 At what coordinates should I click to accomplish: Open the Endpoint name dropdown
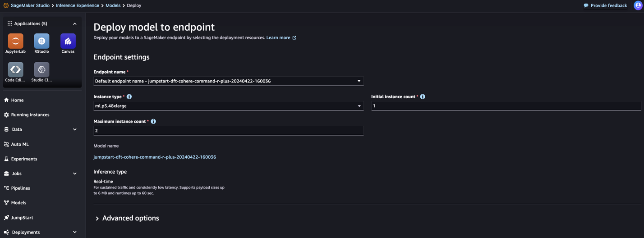click(228, 81)
